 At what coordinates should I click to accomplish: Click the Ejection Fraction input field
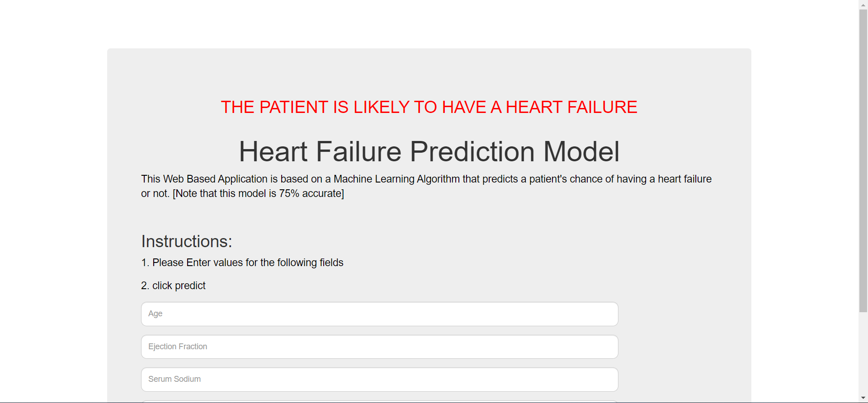point(379,347)
